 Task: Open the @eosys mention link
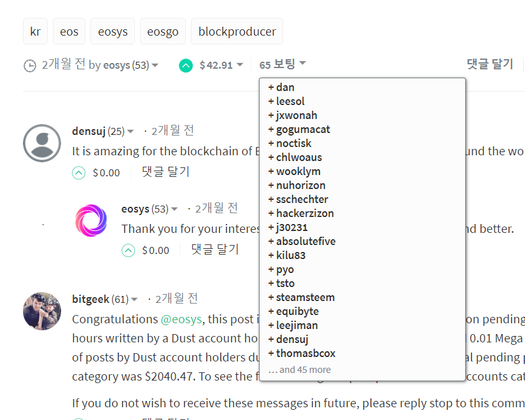click(181, 319)
